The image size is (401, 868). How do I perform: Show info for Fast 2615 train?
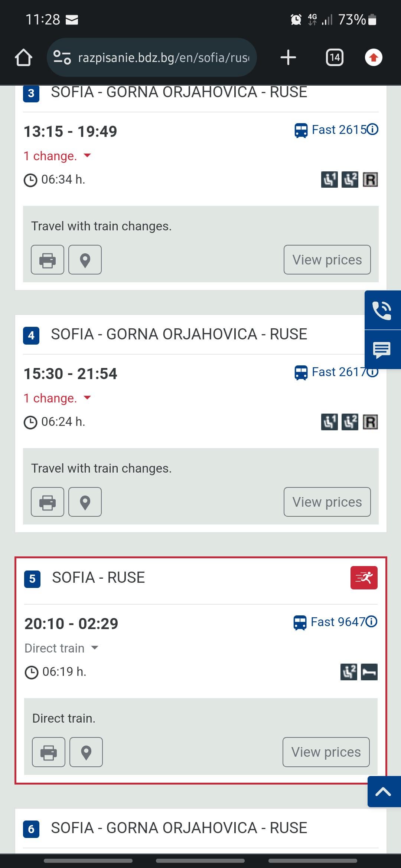pos(372,129)
